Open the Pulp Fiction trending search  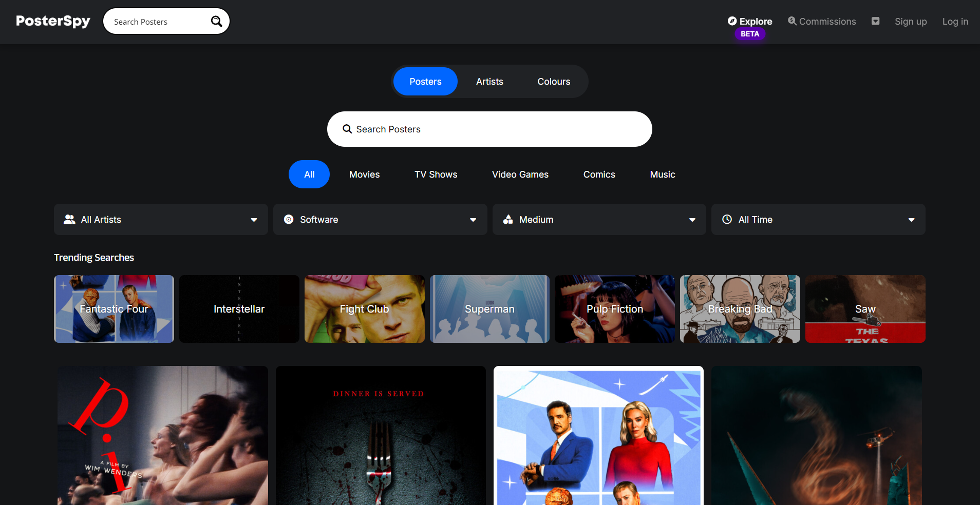(615, 309)
